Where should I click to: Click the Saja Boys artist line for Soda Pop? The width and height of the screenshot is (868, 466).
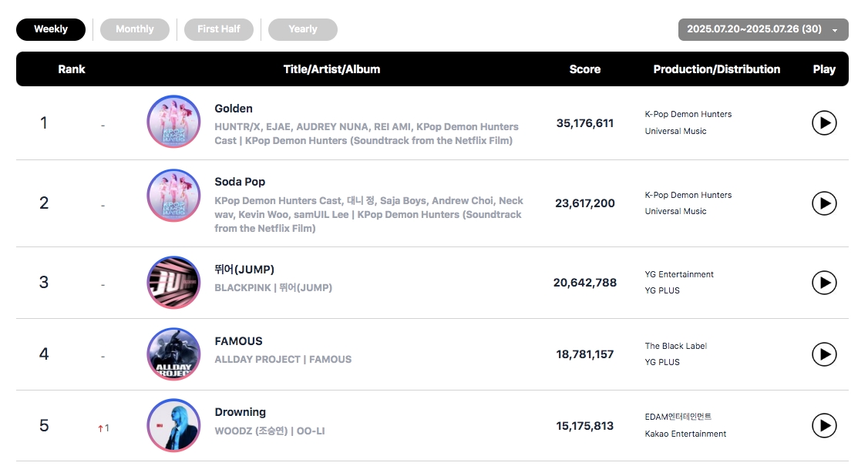(x=368, y=214)
